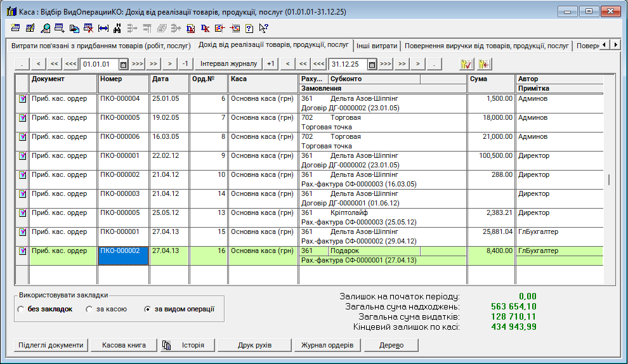628x364 pixels.
Task: Switch to the 'Інші витрати' tab
Action: [377, 46]
